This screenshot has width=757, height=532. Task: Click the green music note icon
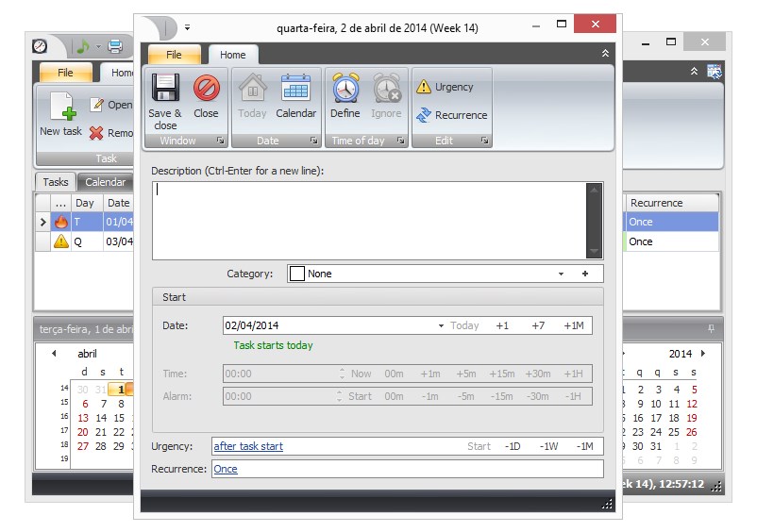[83, 46]
